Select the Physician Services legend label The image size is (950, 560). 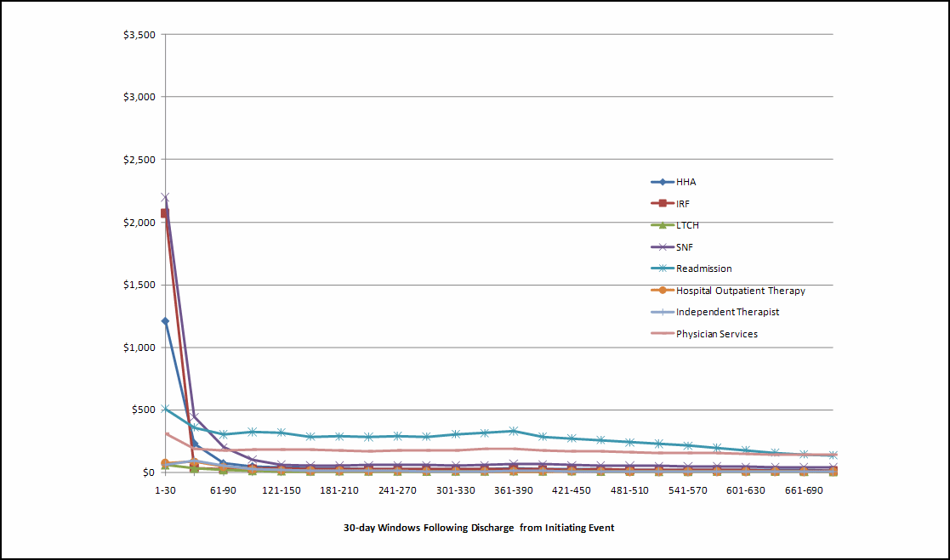[716, 334]
